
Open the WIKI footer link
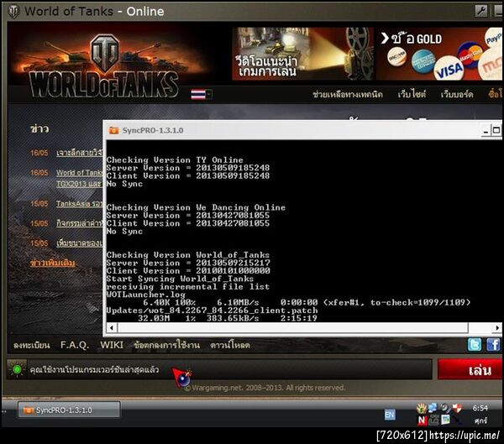click(x=112, y=345)
